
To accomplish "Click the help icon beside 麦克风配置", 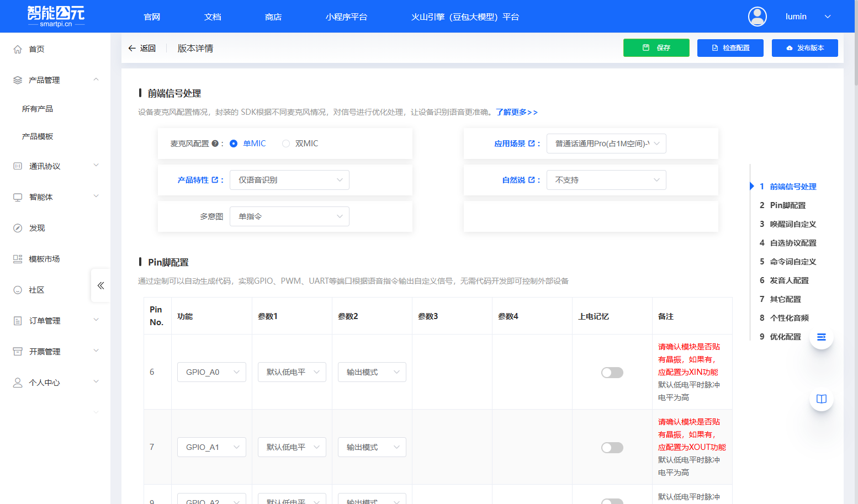I will (215, 144).
